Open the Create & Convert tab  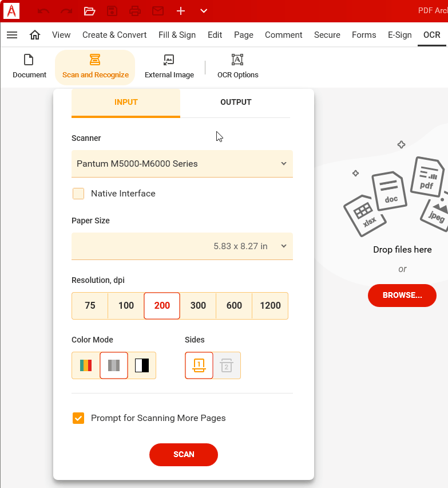click(x=114, y=35)
